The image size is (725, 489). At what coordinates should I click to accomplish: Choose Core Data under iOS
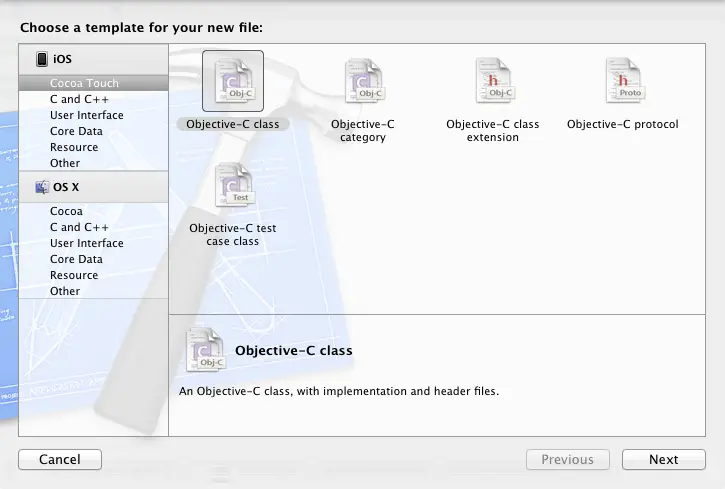(76, 131)
